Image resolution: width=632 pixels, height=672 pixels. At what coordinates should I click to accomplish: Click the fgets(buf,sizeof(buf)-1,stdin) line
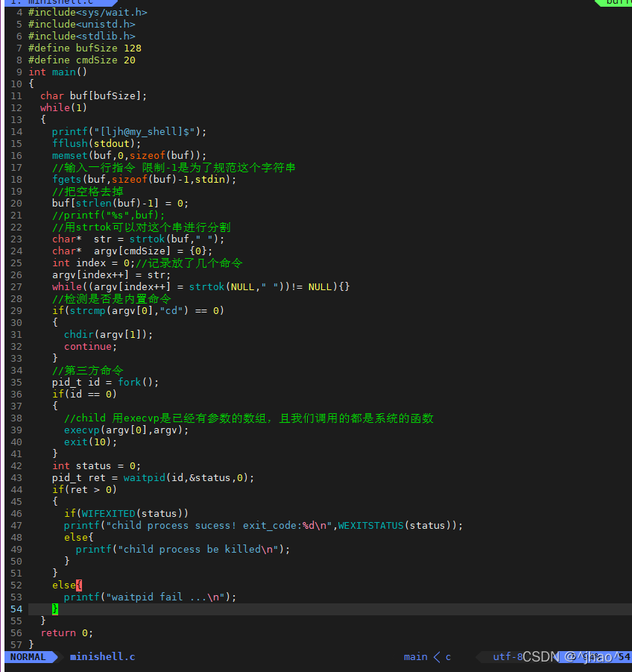point(145,179)
